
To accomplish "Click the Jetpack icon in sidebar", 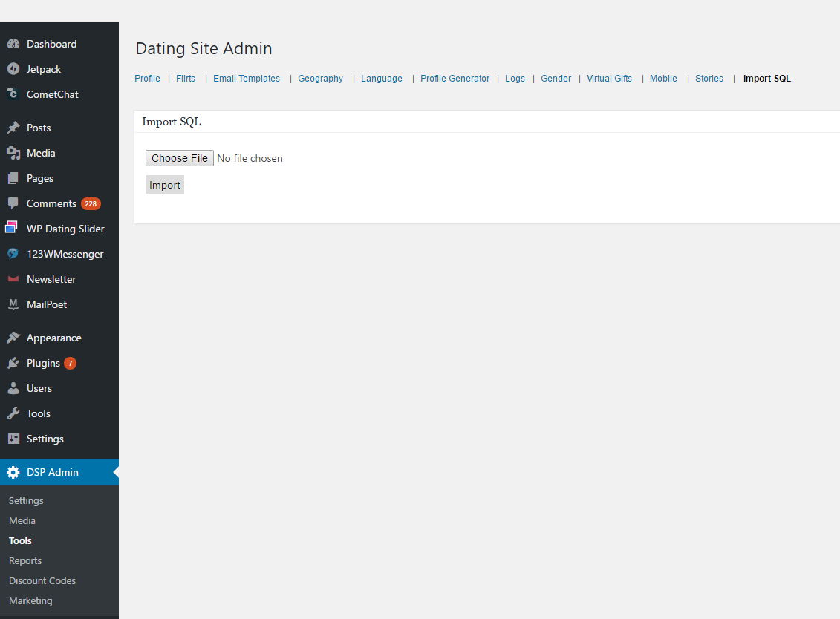I will tap(13, 69).
